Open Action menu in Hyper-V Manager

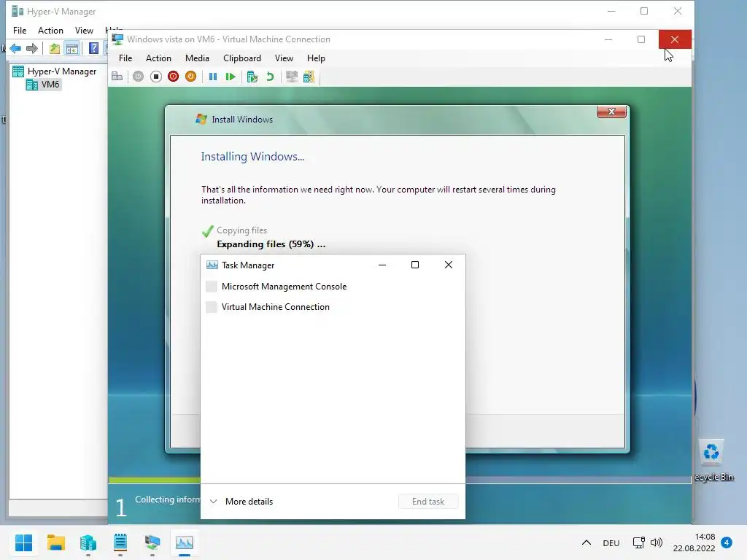pos(50,31)
